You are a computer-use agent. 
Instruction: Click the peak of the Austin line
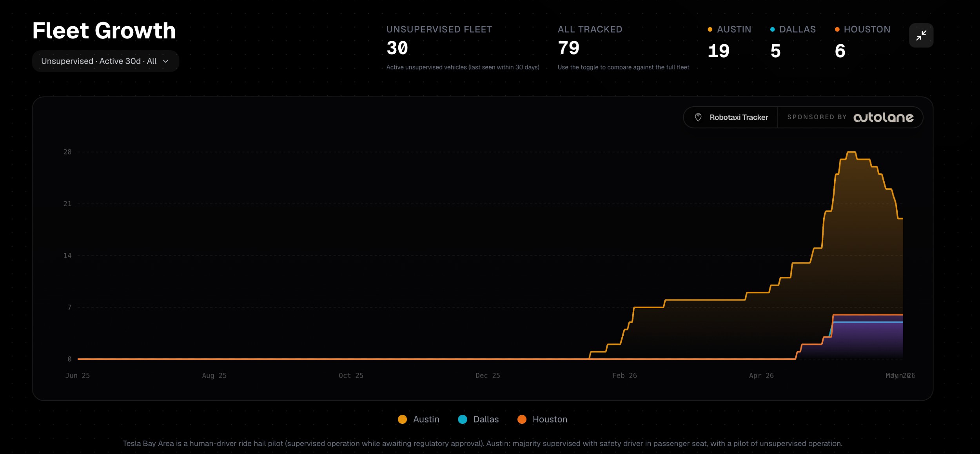click(x=851, y=152)
